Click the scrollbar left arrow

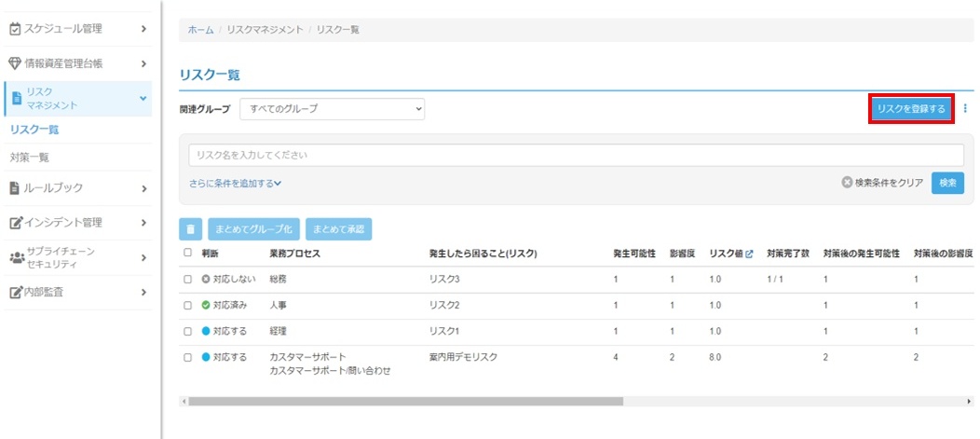point(184,401)
